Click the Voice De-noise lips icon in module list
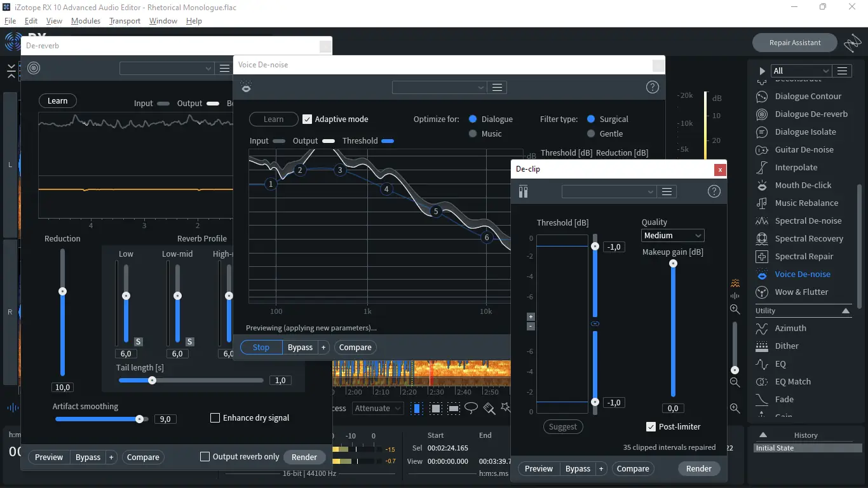868x488 pixels. pos(762,274)
